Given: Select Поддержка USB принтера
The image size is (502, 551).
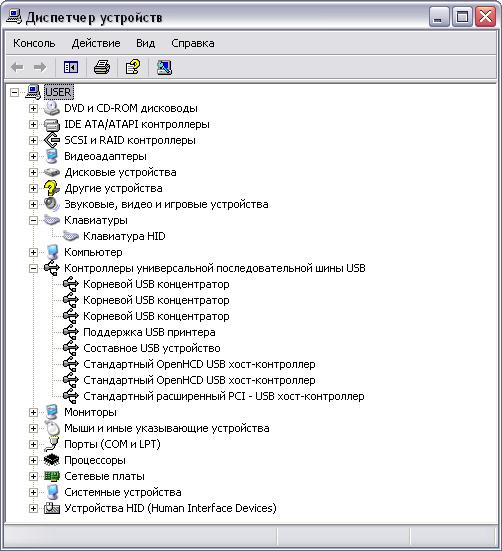Looking at the screenshot, I should click(149, 332).
